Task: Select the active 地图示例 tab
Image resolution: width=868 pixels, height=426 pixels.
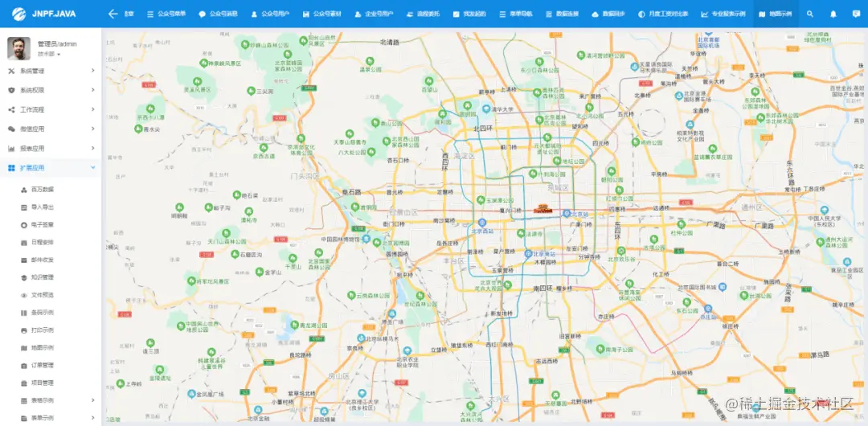Action: pyautogui.click(x=776, y=14)
